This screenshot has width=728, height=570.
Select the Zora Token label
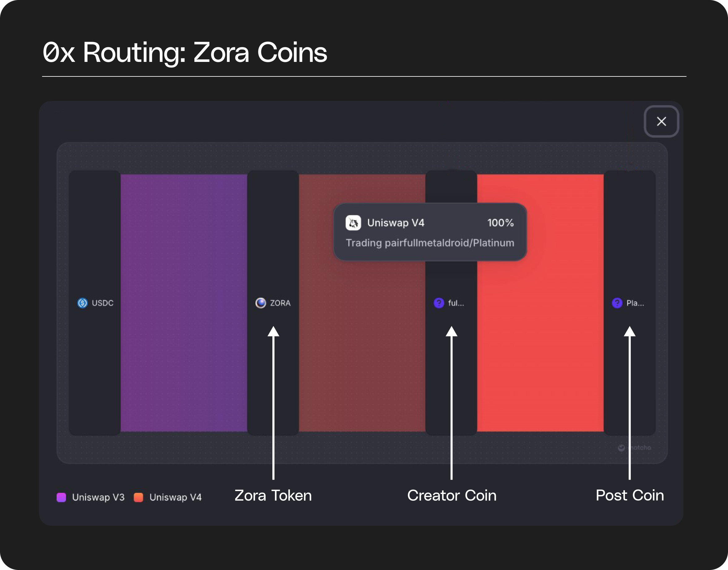click(x=273, y=496)
